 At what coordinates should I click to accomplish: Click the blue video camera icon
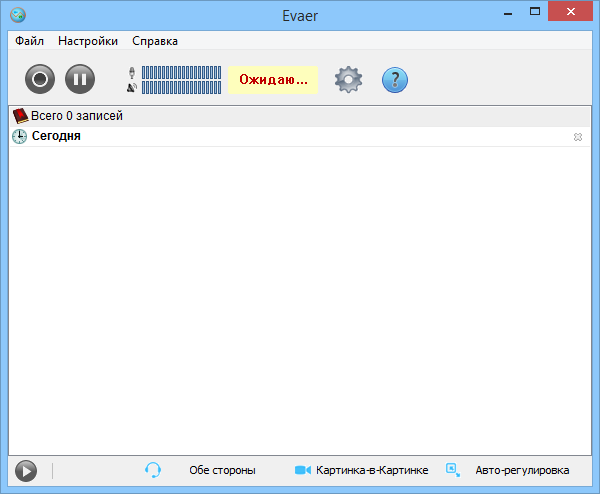click(303, 470)
